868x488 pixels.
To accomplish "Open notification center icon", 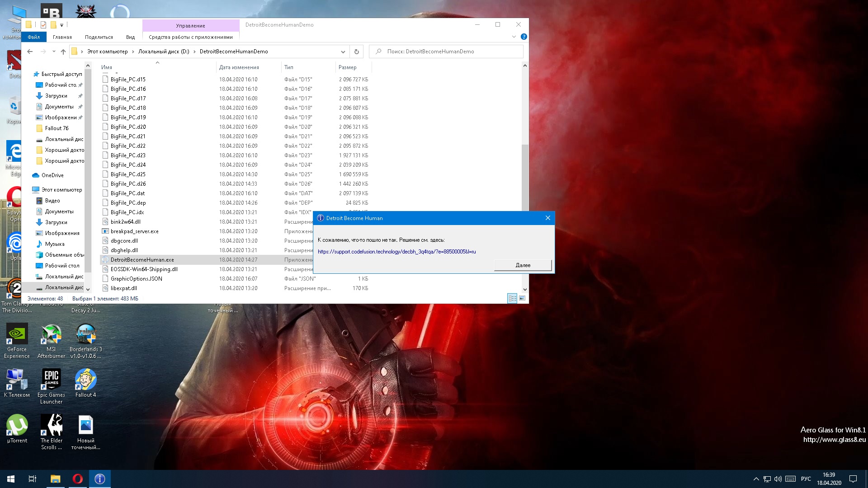I will [x=853, y=479].
